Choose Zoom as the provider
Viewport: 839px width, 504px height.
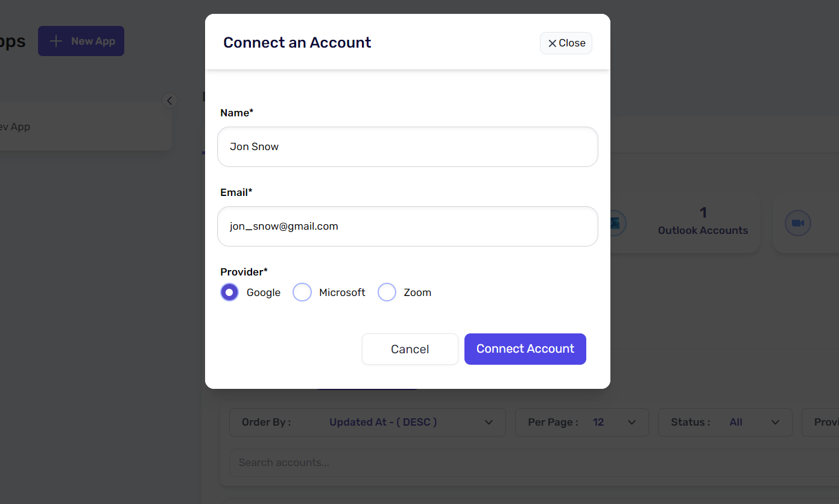pos(387,292)
